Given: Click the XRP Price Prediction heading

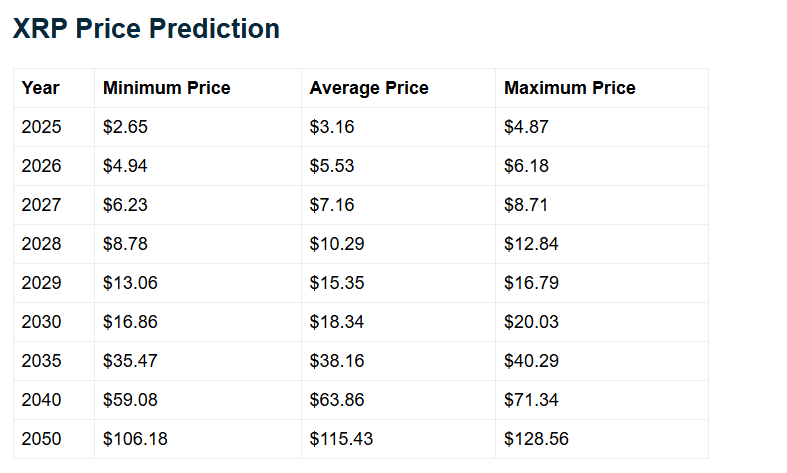Looking at the screenshot, I should point(146,29).
